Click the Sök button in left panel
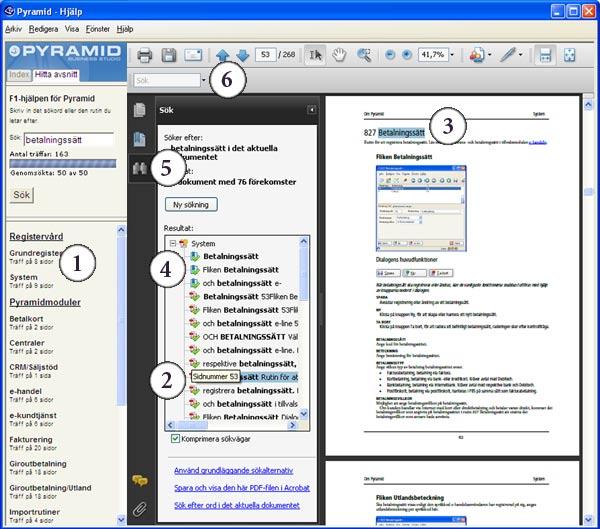Viewport: 600px width, 529px height. pos(21,195)
